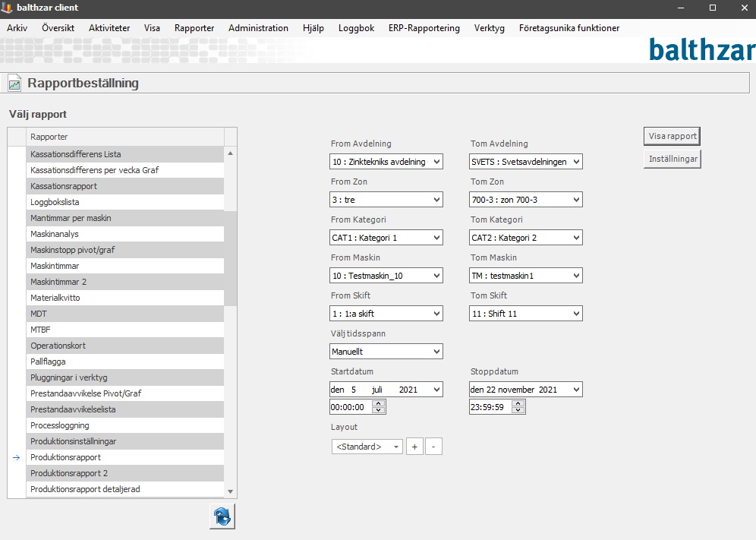
Task: Open the Loggbok menu
Action: [356, 28]
